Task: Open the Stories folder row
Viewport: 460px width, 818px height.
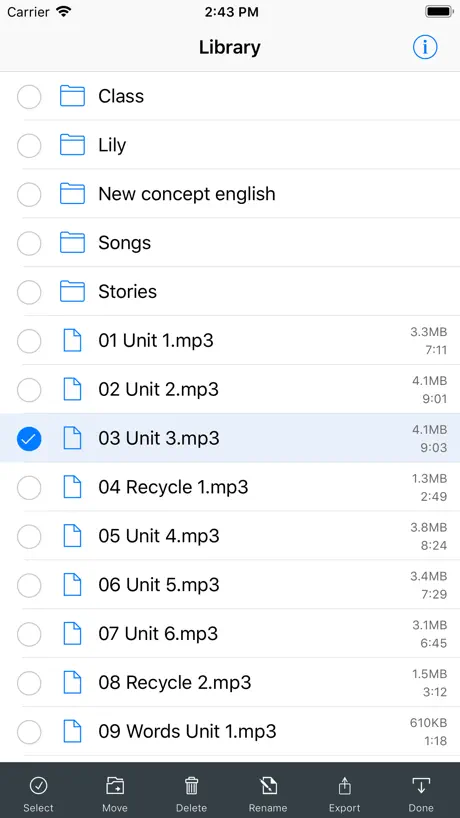Action: [x=230, y=292]
